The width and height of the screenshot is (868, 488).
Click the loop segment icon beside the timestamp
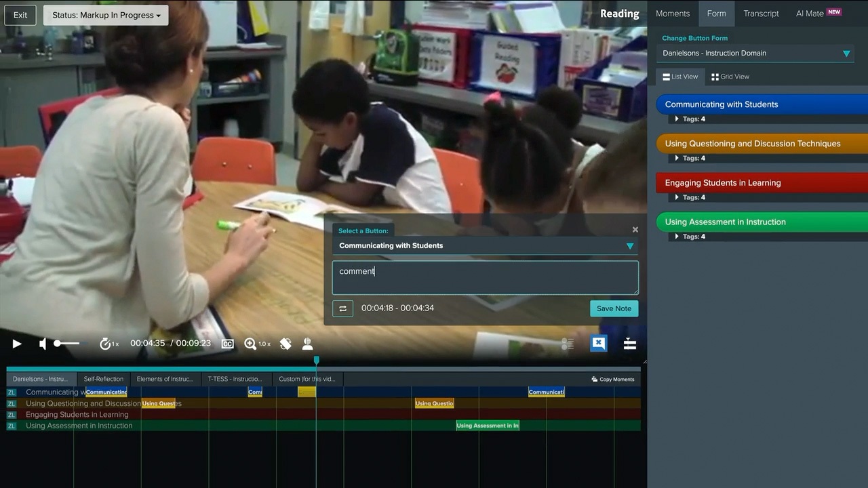pos(342,308)
